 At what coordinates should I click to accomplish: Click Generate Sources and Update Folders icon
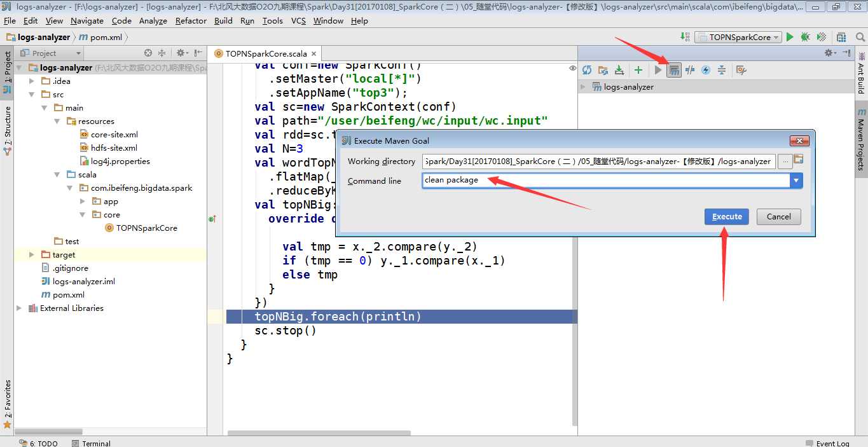[603, 70]
